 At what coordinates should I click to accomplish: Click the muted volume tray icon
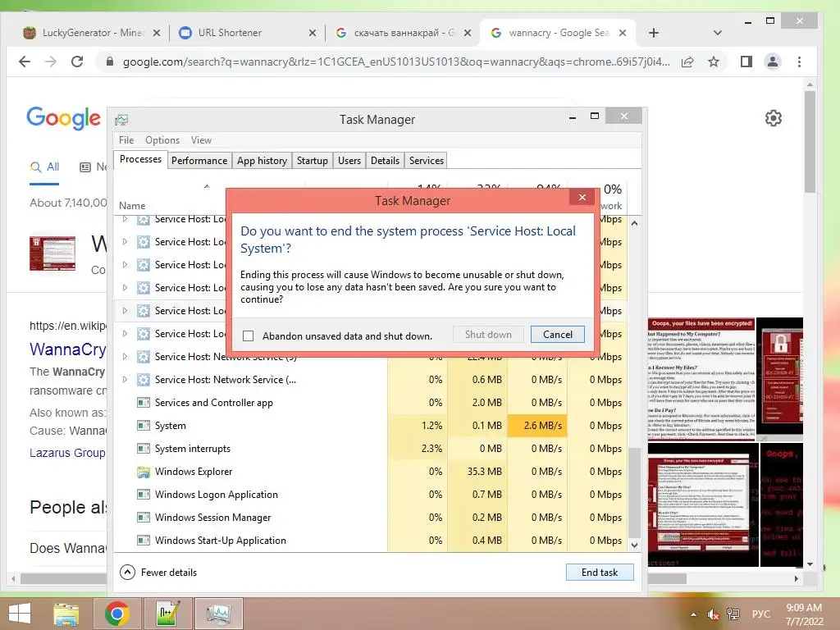[x=713, y=614]
